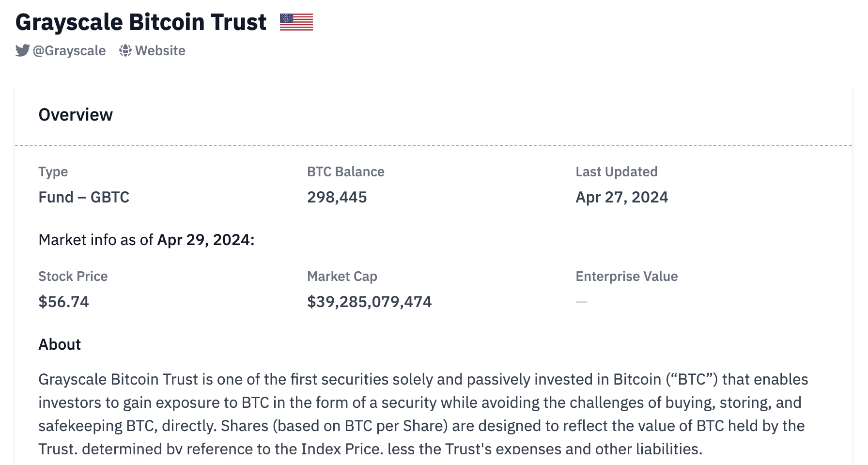Viewport: 868px width, 465px height.
Task: Click the Twitter bird icon
Action: click(22, 50)
